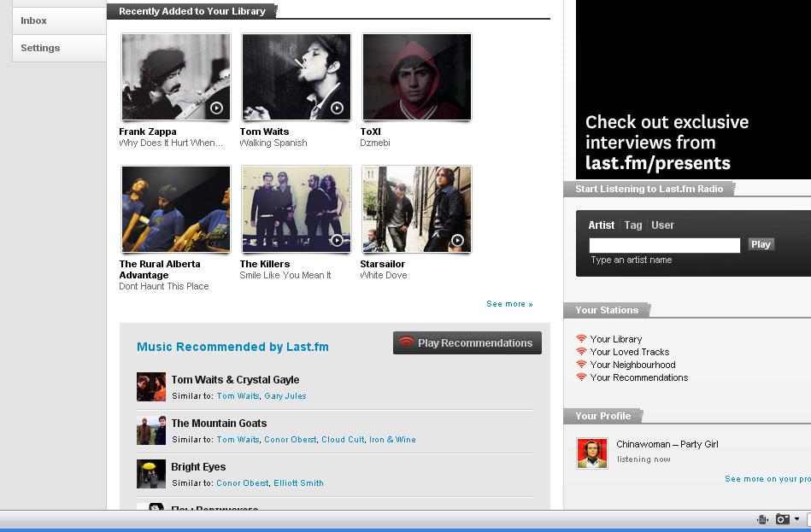Select the Artist radio tab
Screen dimensions: 811x532
click(x=601, y=225)
